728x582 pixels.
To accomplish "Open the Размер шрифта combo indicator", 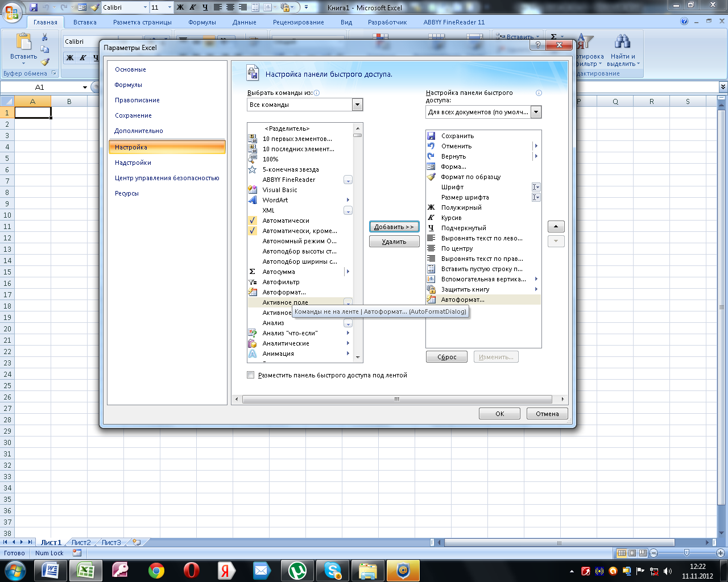I will (x=536, y=197).
